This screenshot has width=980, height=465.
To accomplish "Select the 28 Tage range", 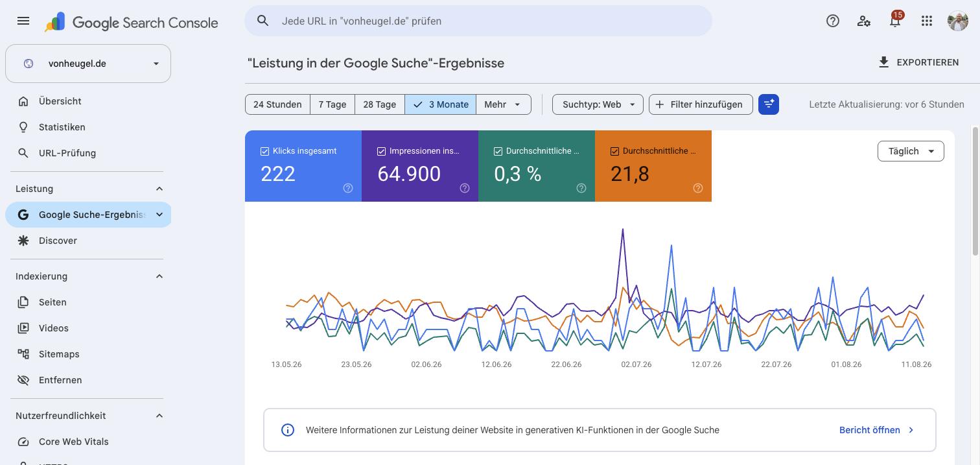I will pyautogui.click(x=380, y=104).
